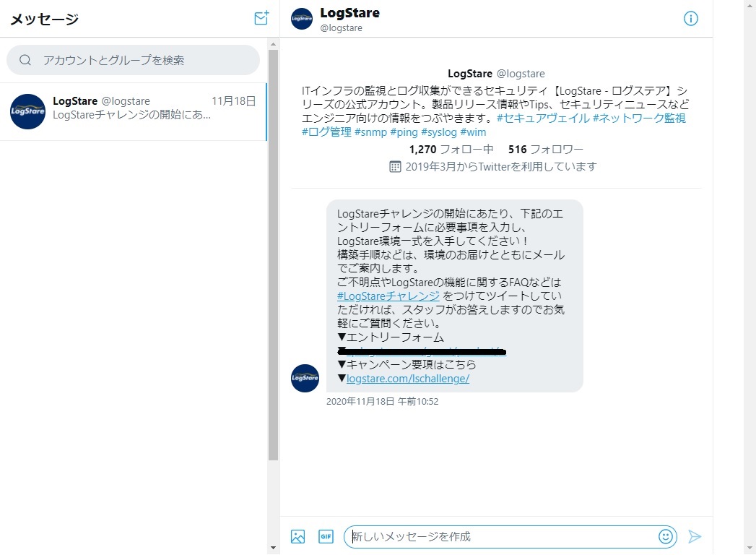Click the search magnifier icon
Screen dimensions: 756x555
point(25,60)
